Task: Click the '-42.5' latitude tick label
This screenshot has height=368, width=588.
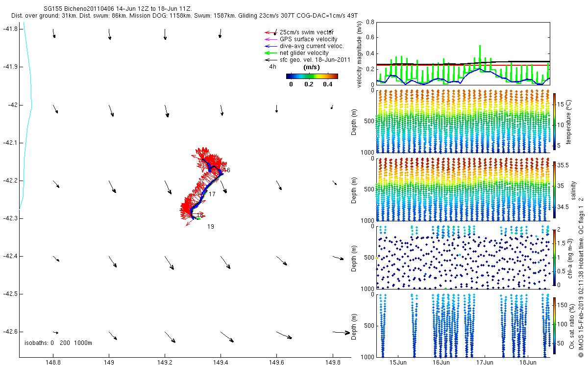Action: coord(10,294)
